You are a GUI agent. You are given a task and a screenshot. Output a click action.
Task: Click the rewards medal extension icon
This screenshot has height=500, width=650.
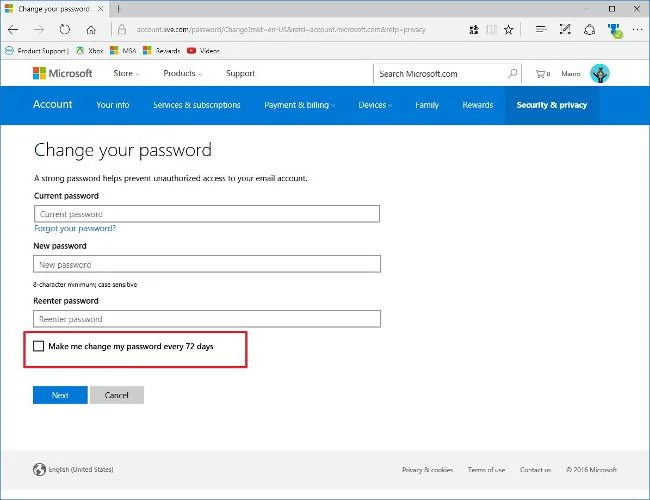point(615,31)
